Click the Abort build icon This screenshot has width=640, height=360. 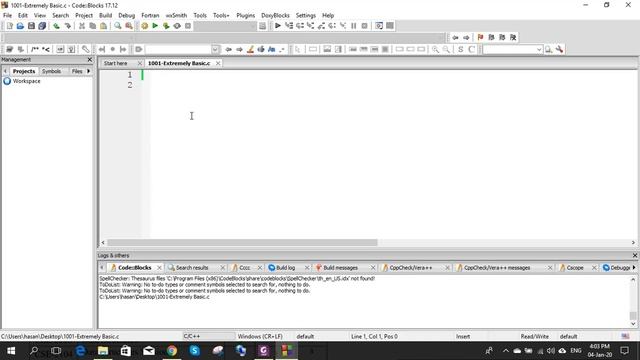[x=188, y=26]
